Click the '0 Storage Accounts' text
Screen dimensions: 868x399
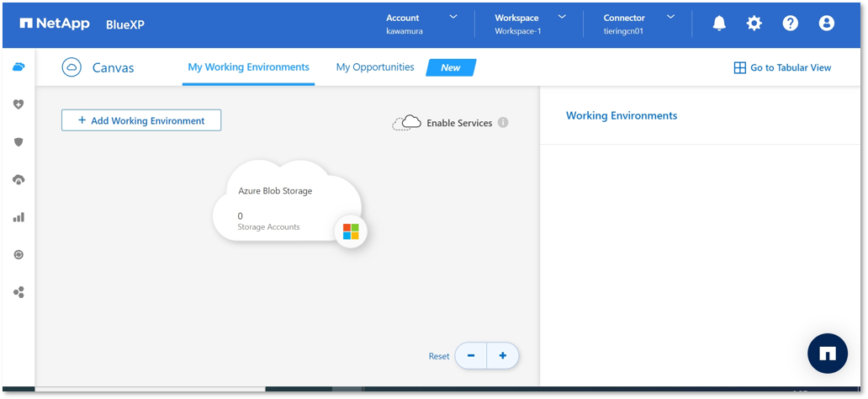point(268,221)
